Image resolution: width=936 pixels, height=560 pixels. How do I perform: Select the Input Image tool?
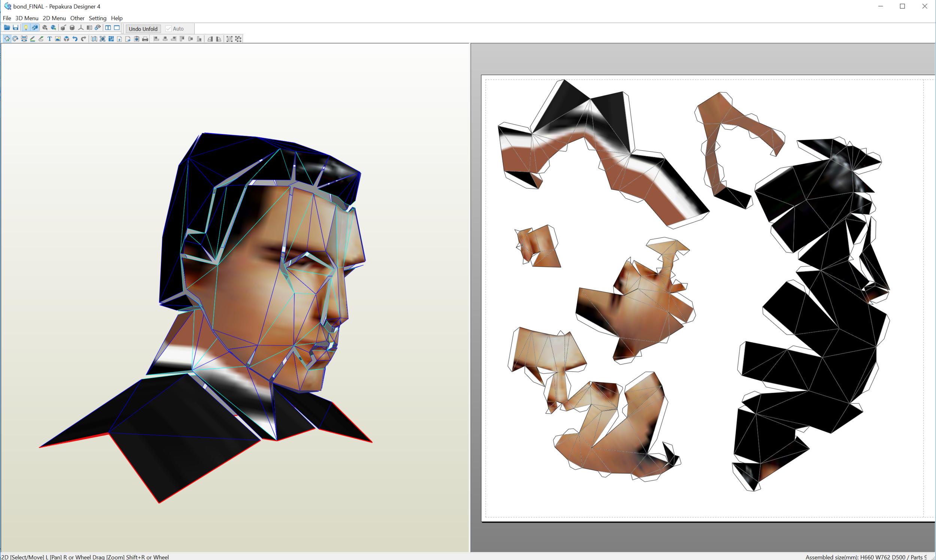(58, 39)
